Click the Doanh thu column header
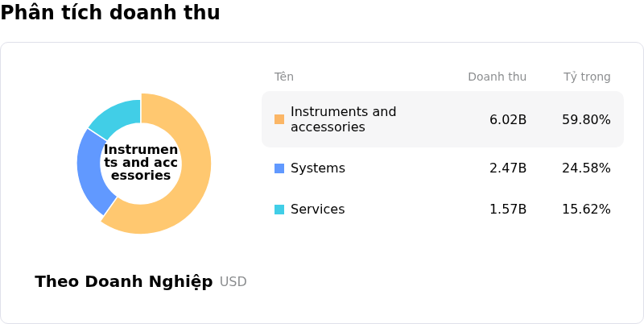Viewport: 644px width, 324px height. [x=497, y=77]
